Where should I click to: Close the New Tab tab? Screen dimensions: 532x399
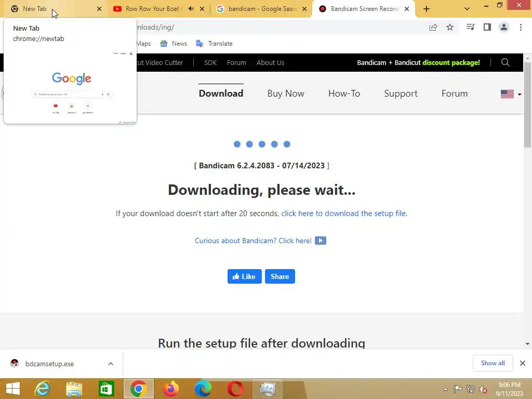tap(99, 9)
